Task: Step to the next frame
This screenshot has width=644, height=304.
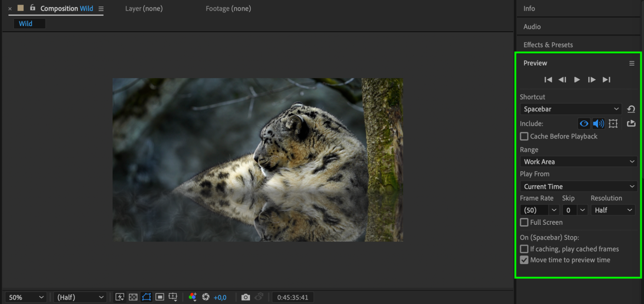Action: (591, 80)
